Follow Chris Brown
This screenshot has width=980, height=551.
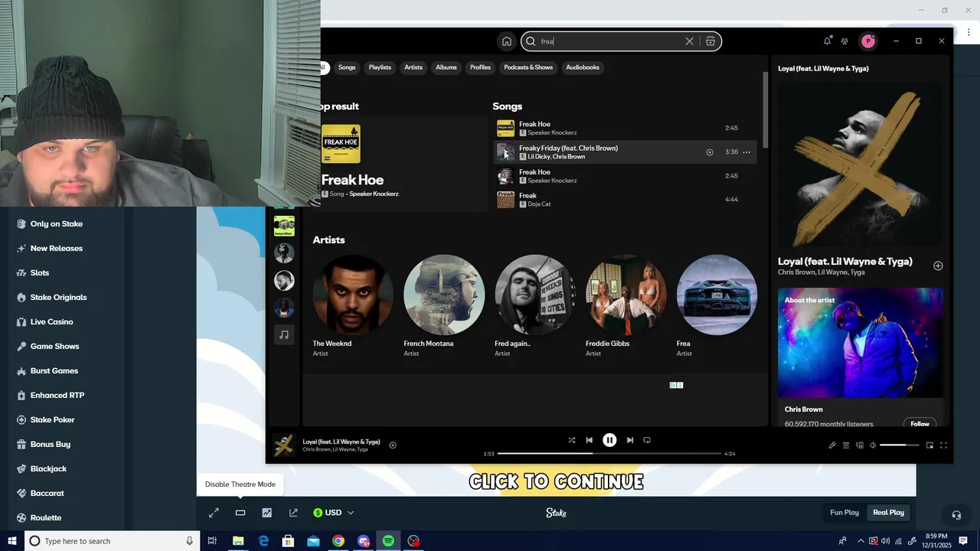(x=920, y=424)
